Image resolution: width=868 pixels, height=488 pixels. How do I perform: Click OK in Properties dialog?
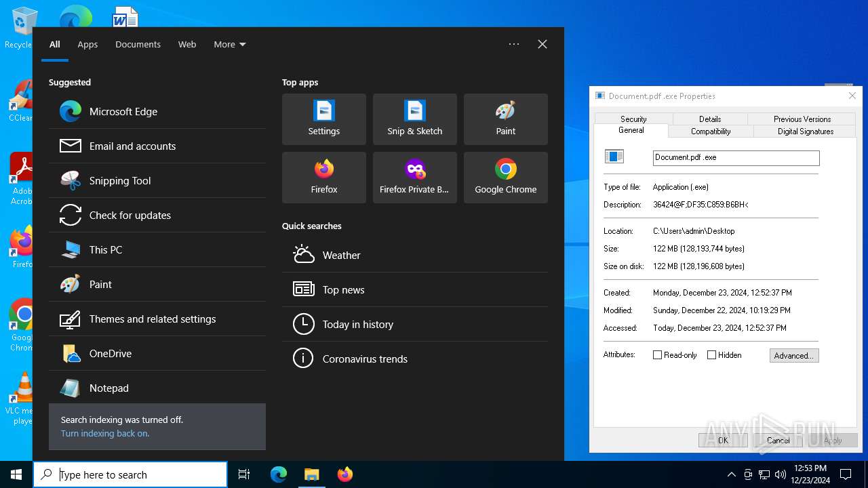coord(723,440)
